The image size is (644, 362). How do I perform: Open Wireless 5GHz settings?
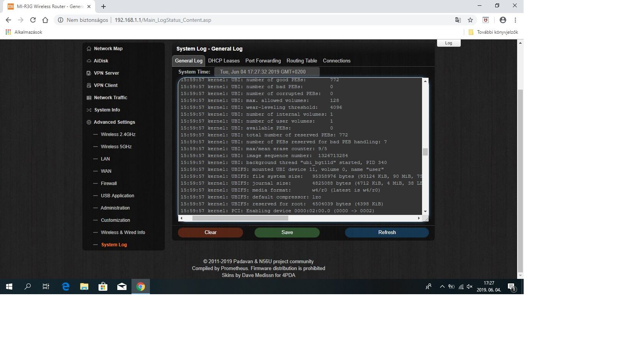116,147
